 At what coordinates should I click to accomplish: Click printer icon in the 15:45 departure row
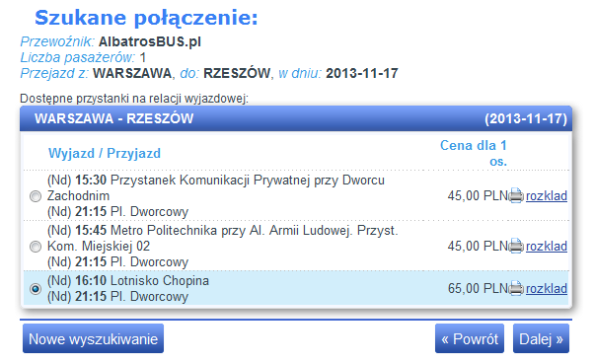tap(516, 247)
